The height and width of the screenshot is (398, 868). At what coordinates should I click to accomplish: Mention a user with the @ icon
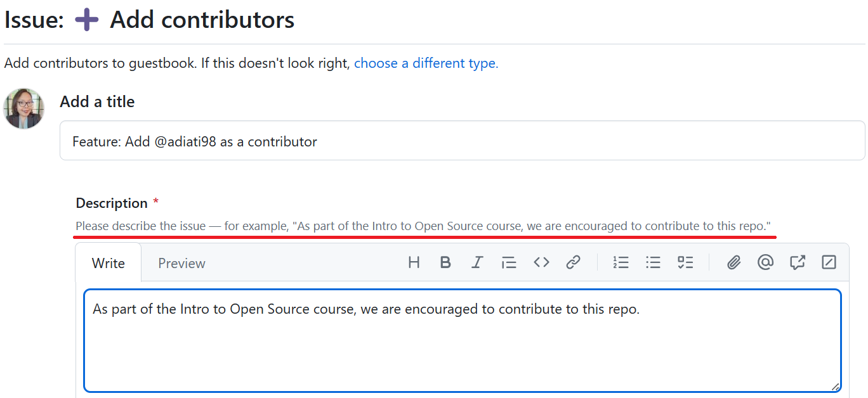tap(765, 262)
